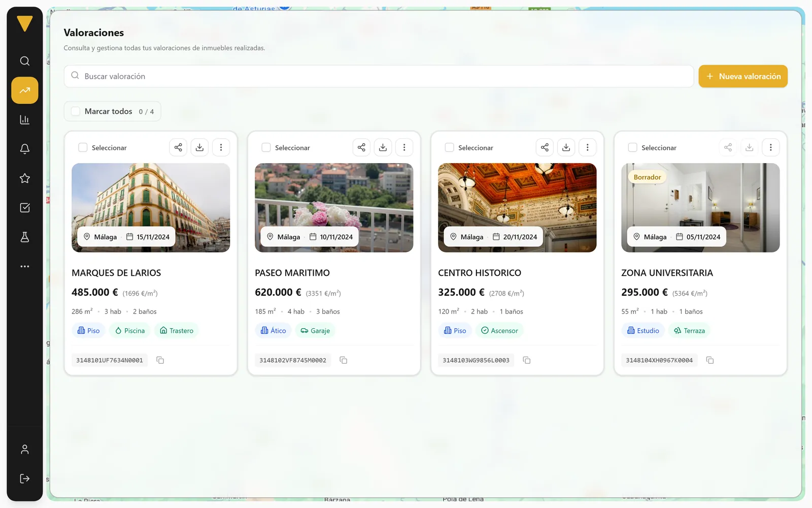812x508 pixels.
Task: Open the search icon in sidebar
Action: point(24,61)
